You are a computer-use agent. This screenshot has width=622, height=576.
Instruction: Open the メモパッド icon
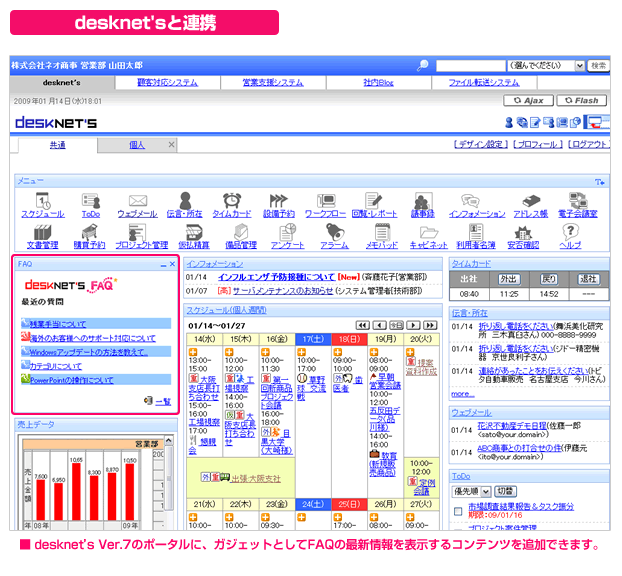coord(382,232)
